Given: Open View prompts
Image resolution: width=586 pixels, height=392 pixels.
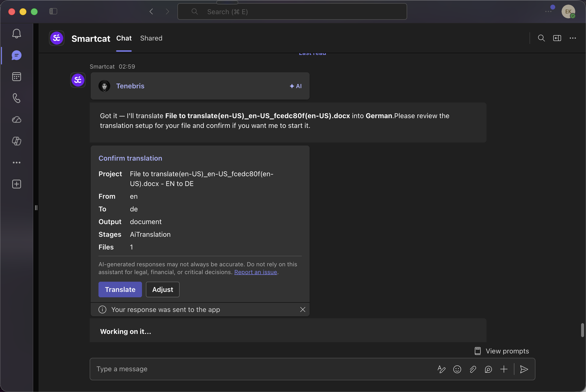Looking at the screenshot, I should tap(502, 351).
